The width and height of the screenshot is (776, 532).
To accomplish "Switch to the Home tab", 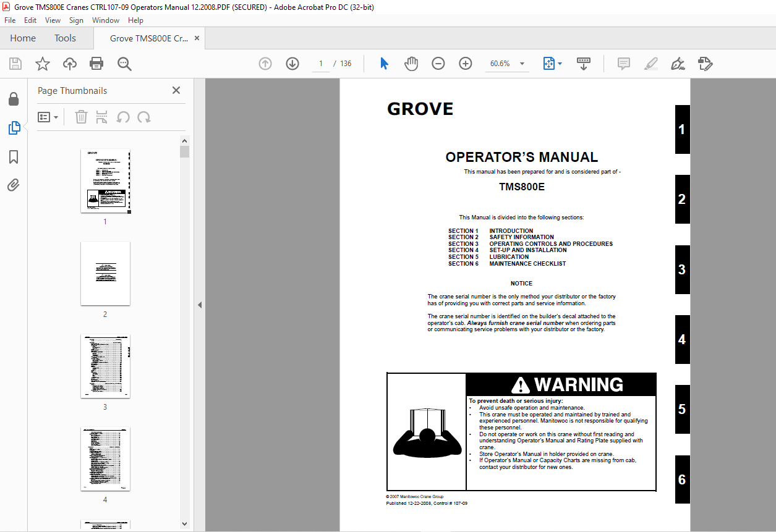I will tap(23, 38).
